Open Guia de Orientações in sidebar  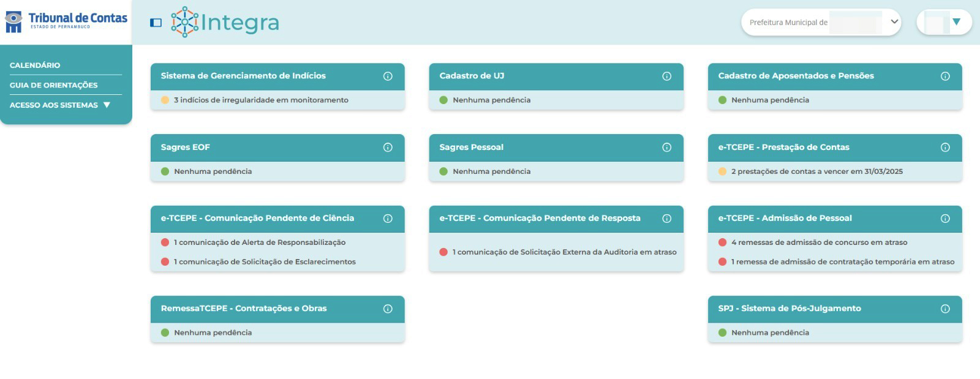click(x=54, y=85)
